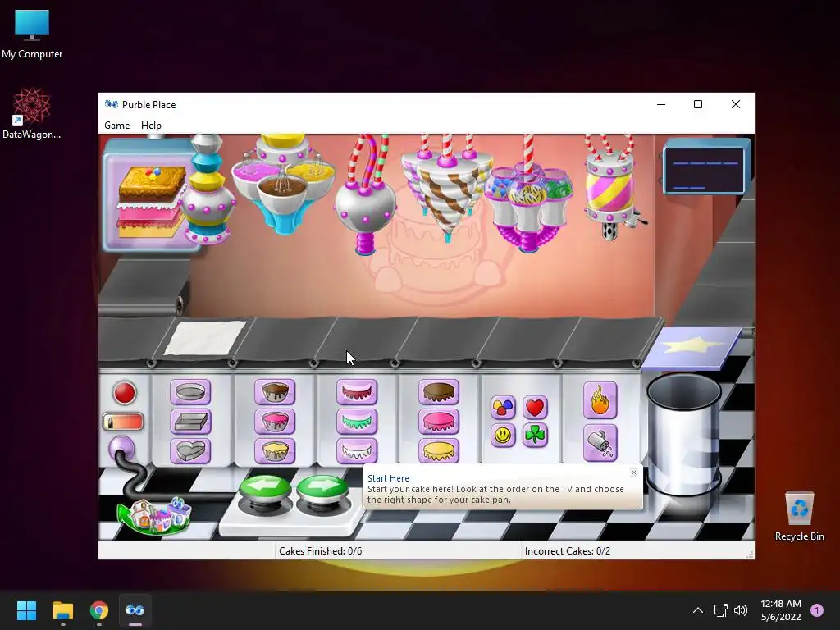Click the trash can bin
Viewport: 840px width, 630px height.
(684, 436)
